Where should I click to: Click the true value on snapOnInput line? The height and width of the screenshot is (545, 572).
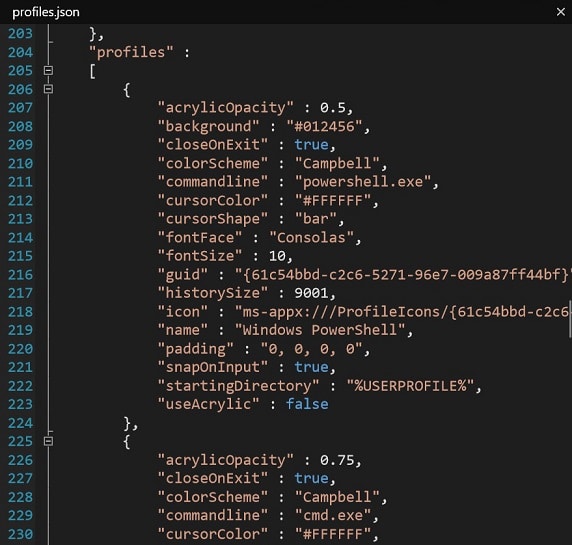[312, 367]
